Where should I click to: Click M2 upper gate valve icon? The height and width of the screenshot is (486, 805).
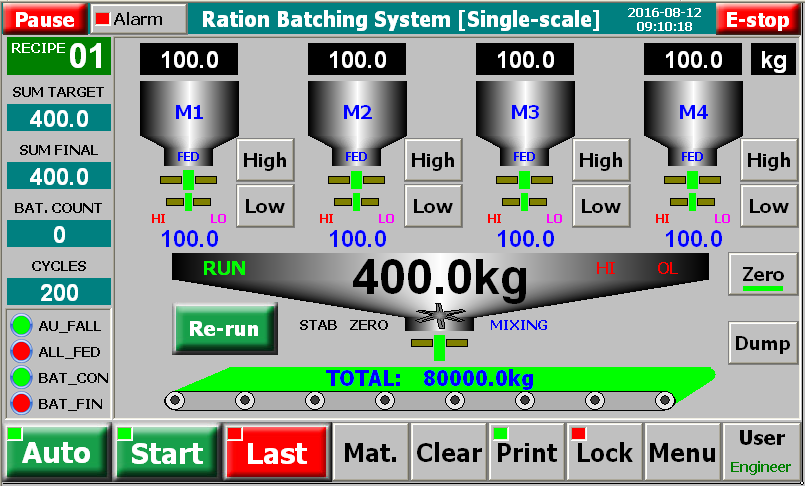coord(356,180)
